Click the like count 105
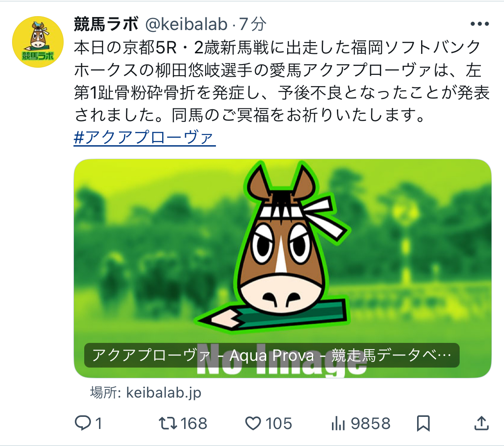Screen dimensions: 504x446 click(x=278, y=423)
